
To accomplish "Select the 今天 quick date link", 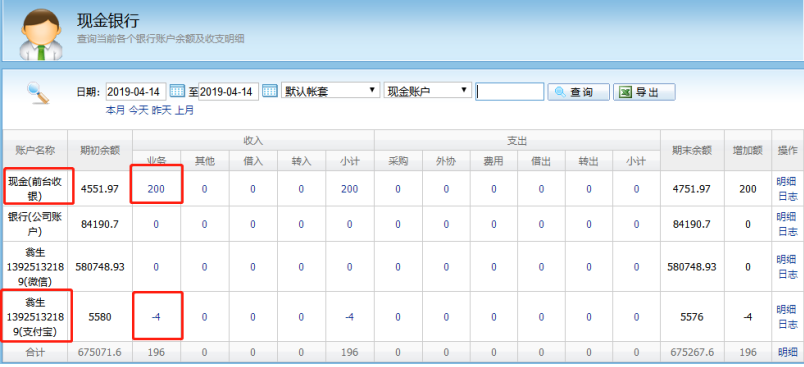I will 137,110.
